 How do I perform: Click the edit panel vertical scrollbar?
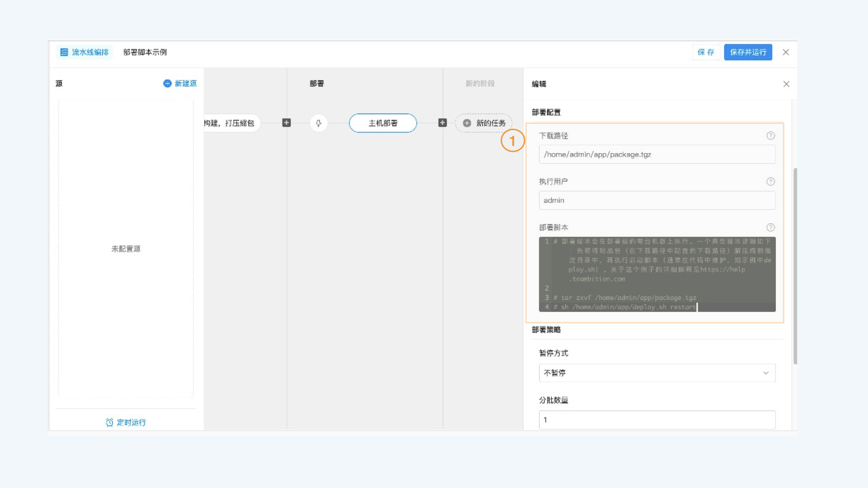coord(795,266)
